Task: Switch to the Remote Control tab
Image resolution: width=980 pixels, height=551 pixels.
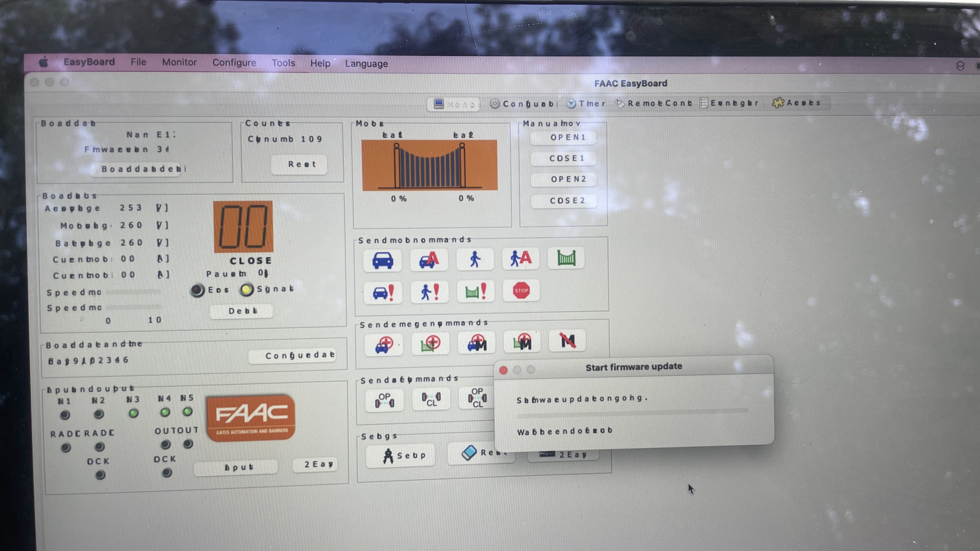Action: coord(654,103)
